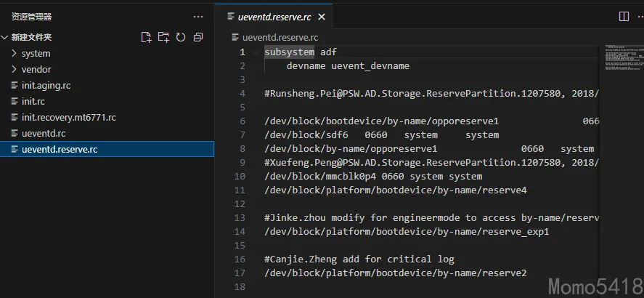
Task: Select ueventd.reserve.rc in the file tree
Action: click(60, 149)
